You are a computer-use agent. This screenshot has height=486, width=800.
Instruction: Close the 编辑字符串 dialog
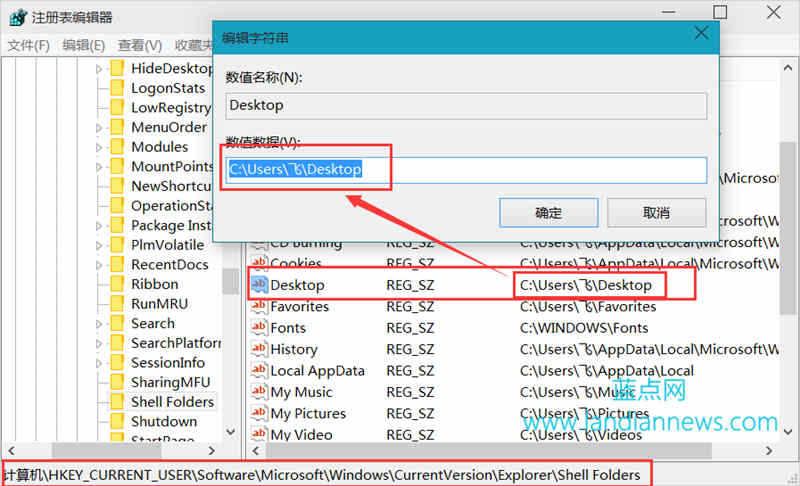[x=701, y=33]
